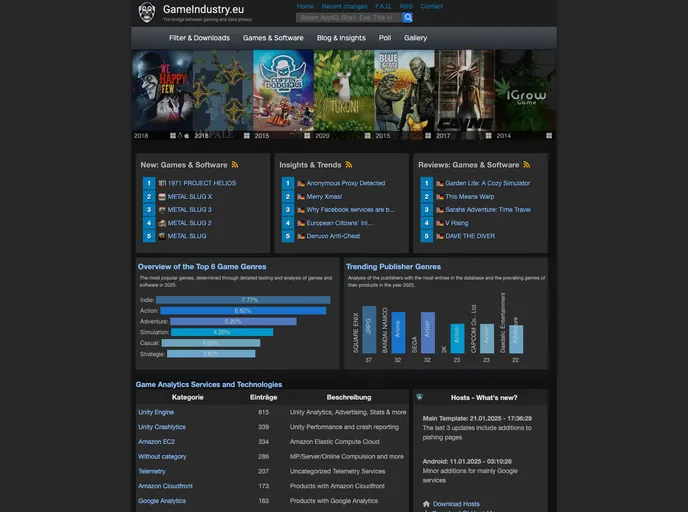Viewport: 688px width, 512px height.
Task: Open the RSS link in the top navigation
Action: tap(406, 6)
